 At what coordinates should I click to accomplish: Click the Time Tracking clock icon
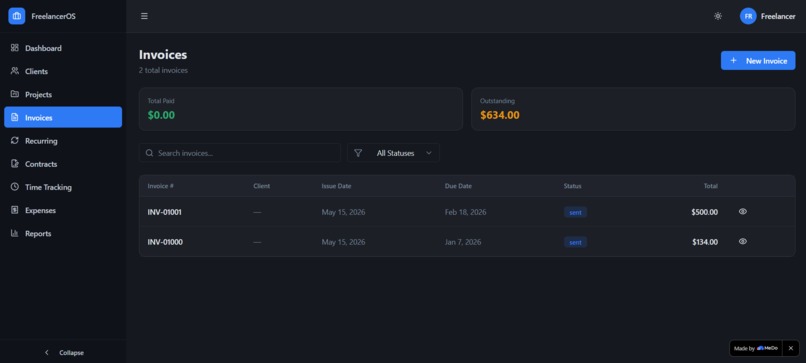(14, 187)
